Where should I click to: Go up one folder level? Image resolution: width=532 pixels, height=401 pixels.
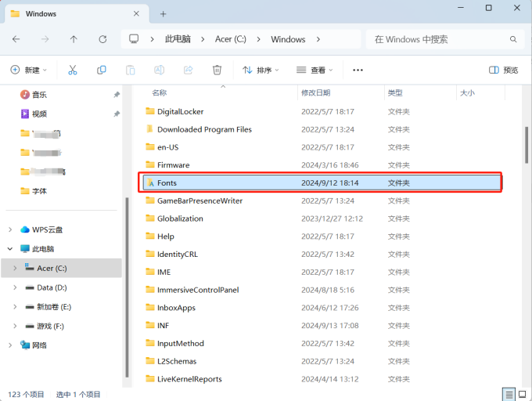(74, 39)
